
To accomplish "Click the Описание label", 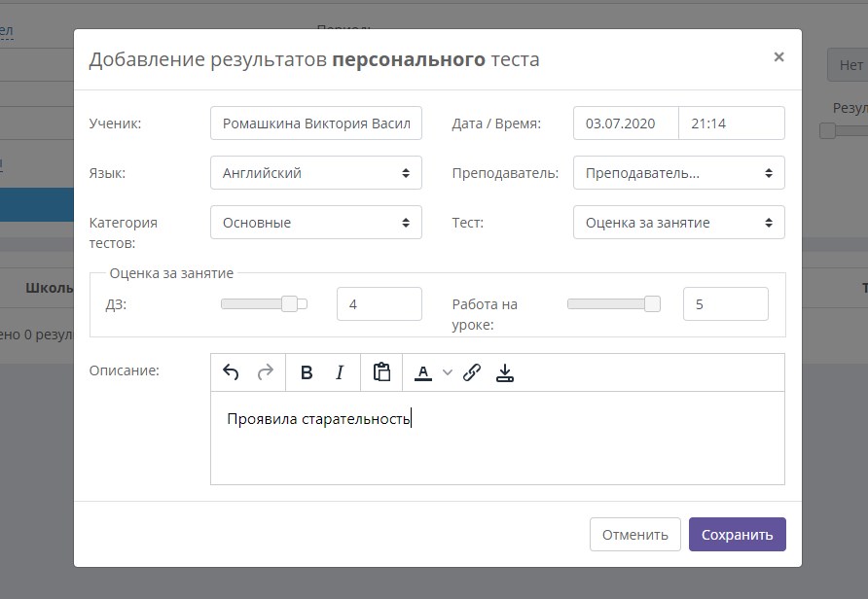I will click(124, 370).
